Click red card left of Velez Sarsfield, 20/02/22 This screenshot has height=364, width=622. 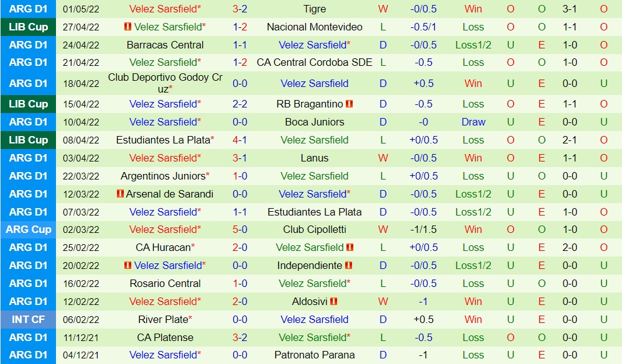tap(128, 265)
